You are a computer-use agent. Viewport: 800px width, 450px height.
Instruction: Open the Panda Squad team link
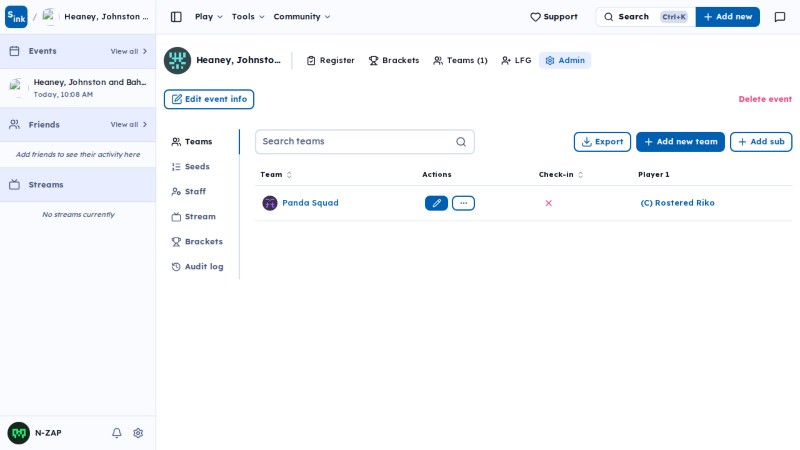[x=310, y=203]
